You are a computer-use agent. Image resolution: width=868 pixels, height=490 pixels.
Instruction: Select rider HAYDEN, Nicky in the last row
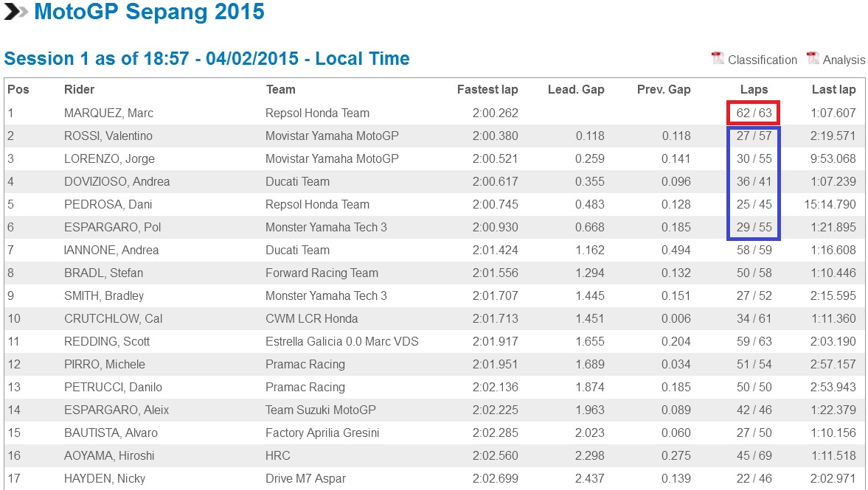[x=105, y=479]
